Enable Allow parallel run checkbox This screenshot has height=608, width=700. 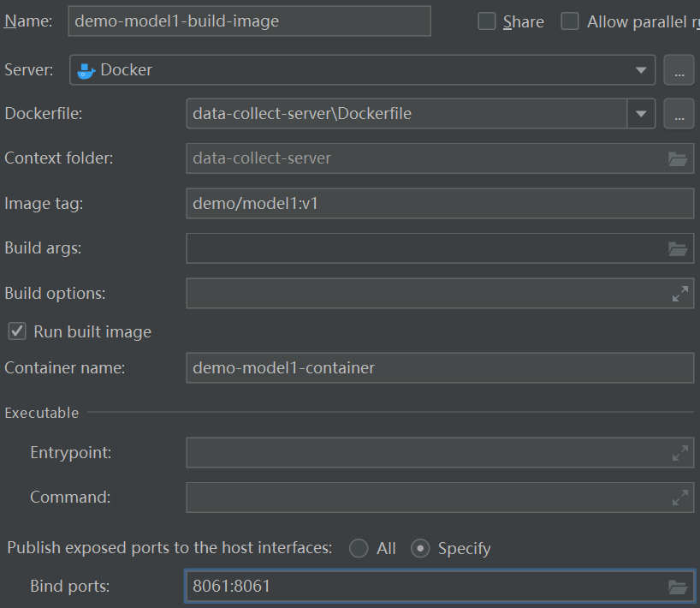tap(570, 21)
